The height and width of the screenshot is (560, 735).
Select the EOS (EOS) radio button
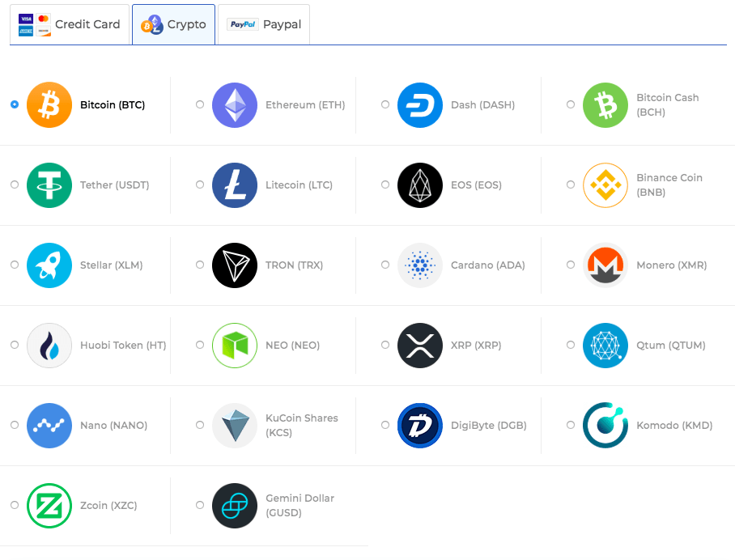384,185
